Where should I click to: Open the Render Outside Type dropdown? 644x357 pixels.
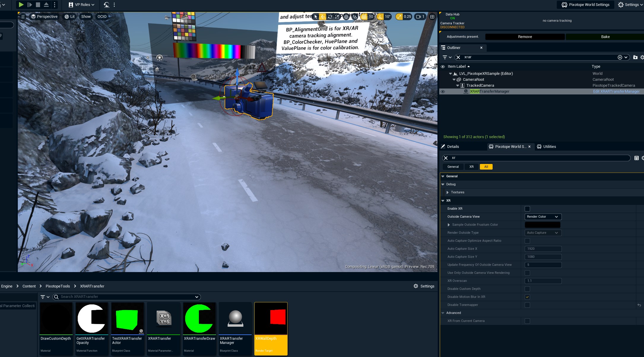pos(543,233)
